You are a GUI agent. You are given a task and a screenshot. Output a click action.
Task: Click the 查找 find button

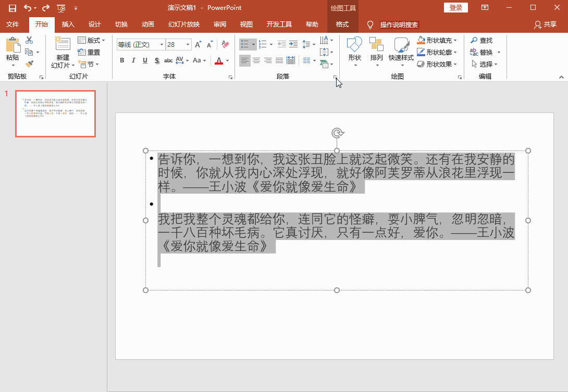tap(481, 40)
